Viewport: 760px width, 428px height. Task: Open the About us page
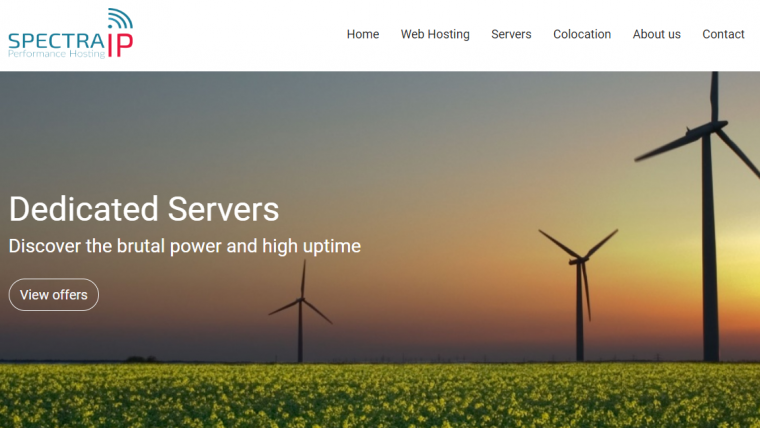click(x=656, y=34)
